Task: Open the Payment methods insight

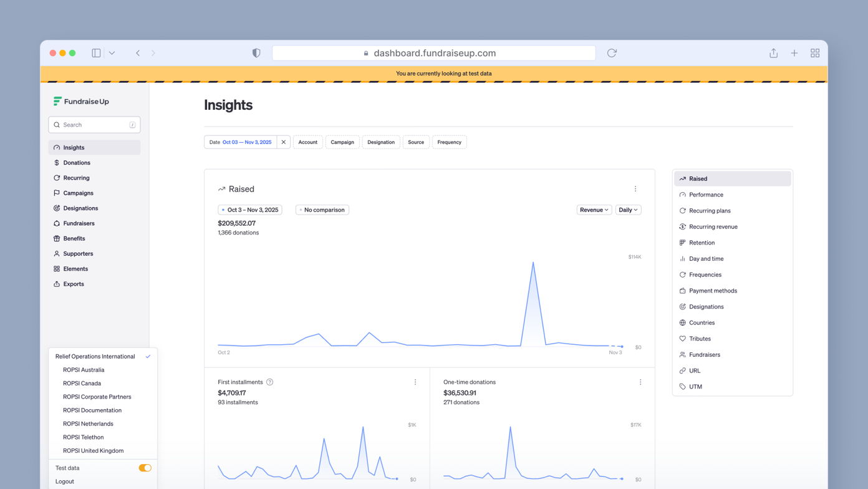Action: pyautogui.click(x=713, y=291)
